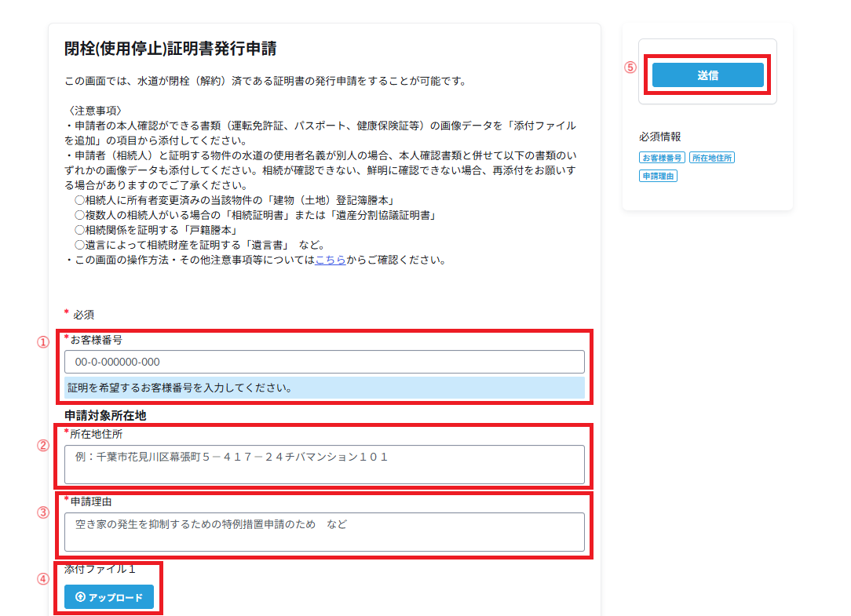
Task: Click the 必須情報 sidebar heading
Action: (x=660, y=137)
